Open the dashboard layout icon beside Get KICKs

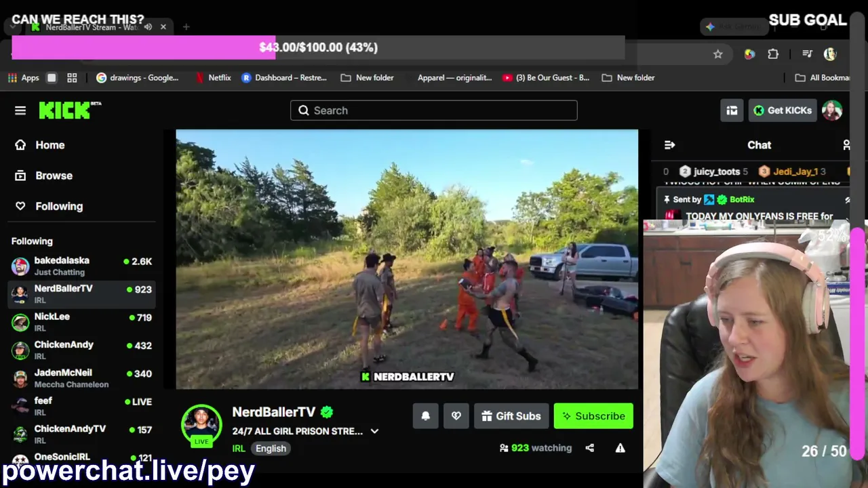click(732, 110)
